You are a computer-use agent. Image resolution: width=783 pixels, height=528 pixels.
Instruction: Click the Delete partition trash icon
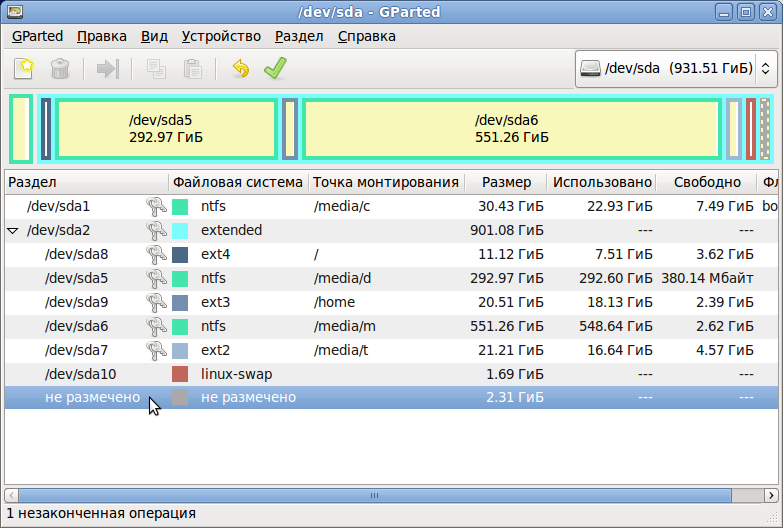pyautogui.click(x=60, y=68)
